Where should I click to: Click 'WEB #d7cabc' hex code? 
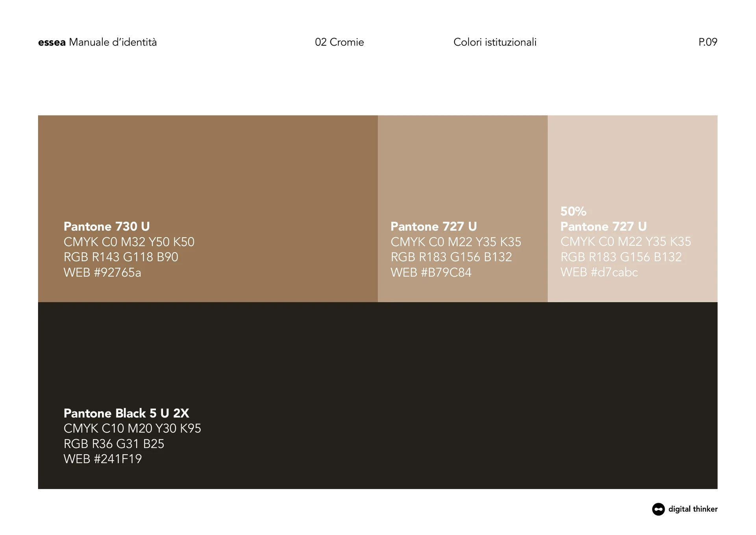coord(599,272)
